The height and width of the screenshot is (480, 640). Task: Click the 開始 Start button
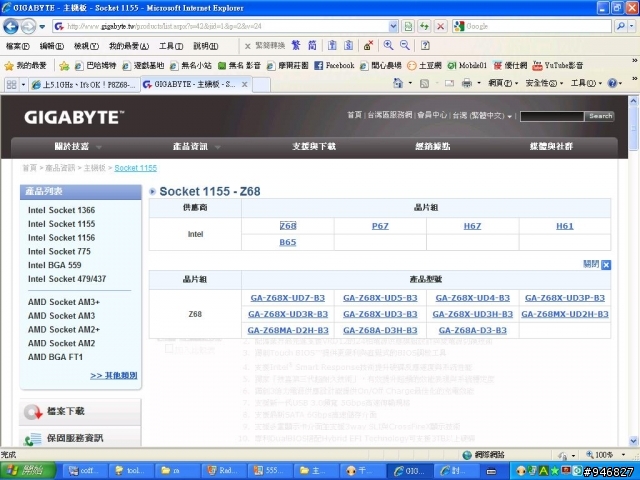[28, 471]
